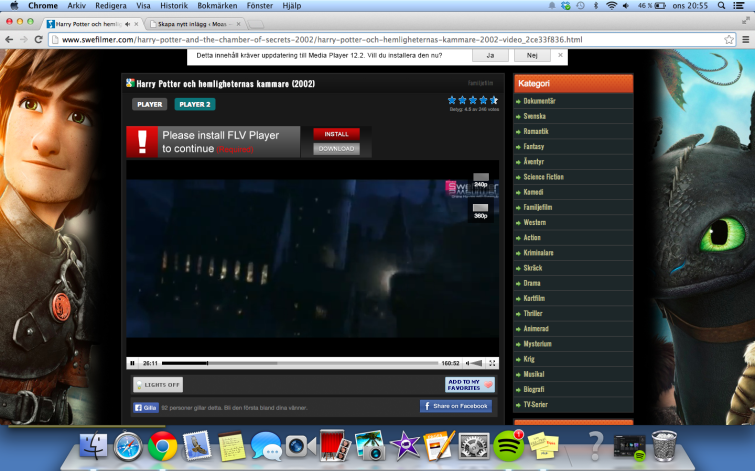The image size is (755, 471).
Task: Bookmark this page with the star icon
Action: [x=729, y=39]
